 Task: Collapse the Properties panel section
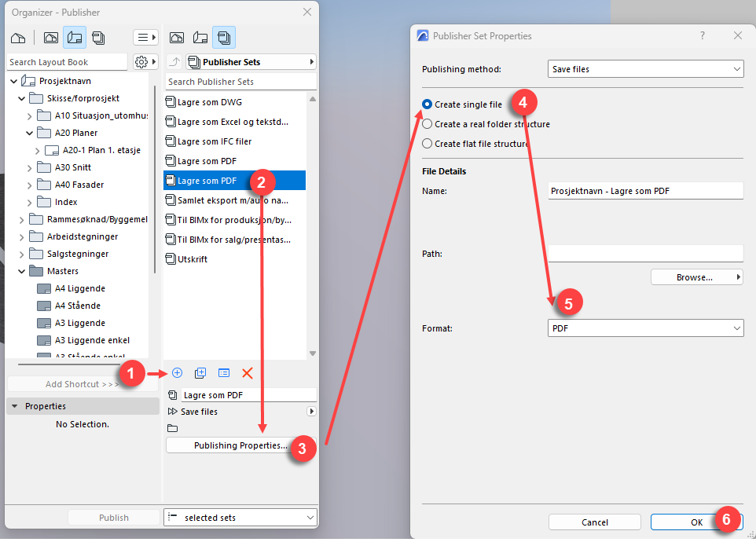point(14,406)
